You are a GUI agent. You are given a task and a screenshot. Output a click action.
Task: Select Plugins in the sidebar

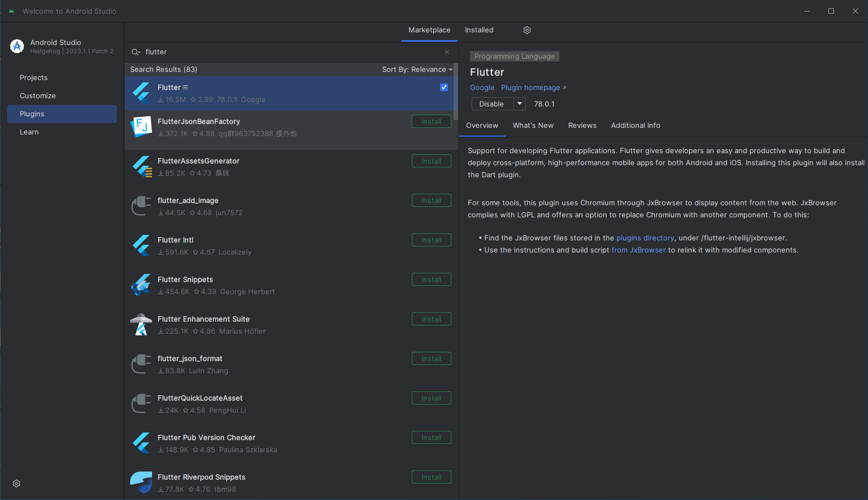click(62, 114)
